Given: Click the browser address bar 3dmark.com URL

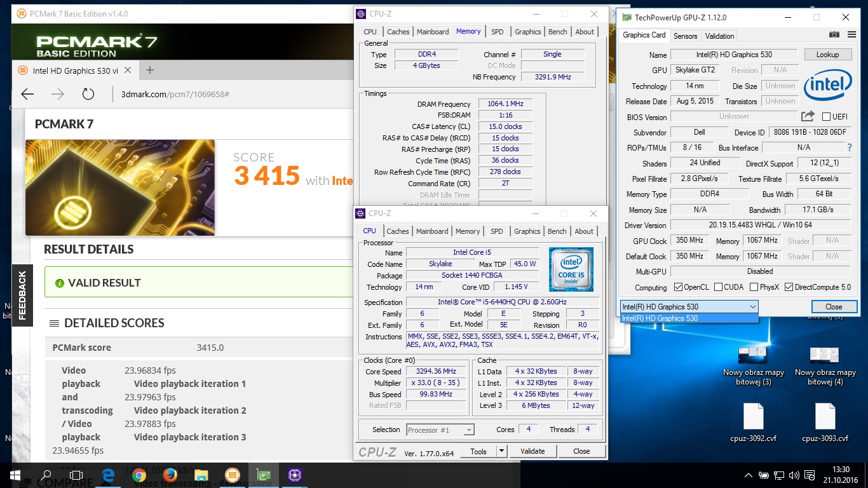Looking at the screenshot, I should tap(175, 94).
